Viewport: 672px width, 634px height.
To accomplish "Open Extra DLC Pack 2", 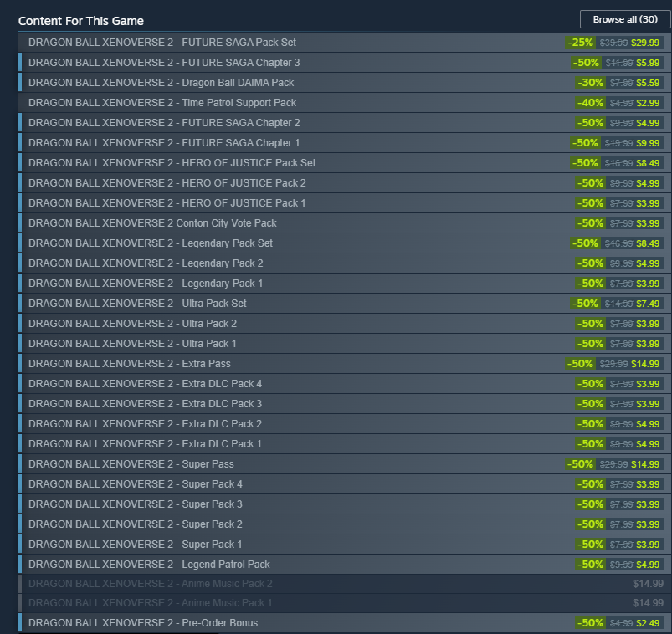I will click(x=345, y=424).
